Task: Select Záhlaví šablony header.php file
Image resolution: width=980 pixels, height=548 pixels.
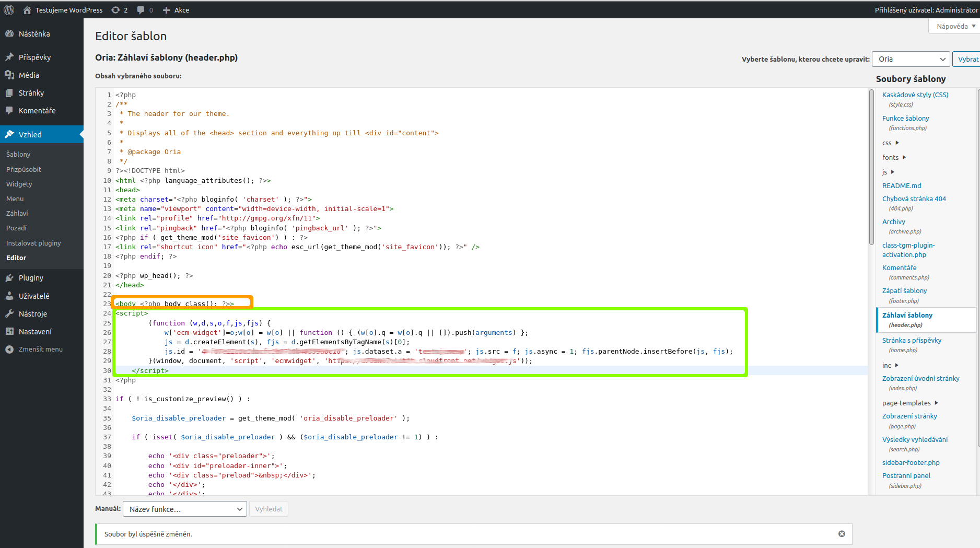Action: [x=907, y=315]
